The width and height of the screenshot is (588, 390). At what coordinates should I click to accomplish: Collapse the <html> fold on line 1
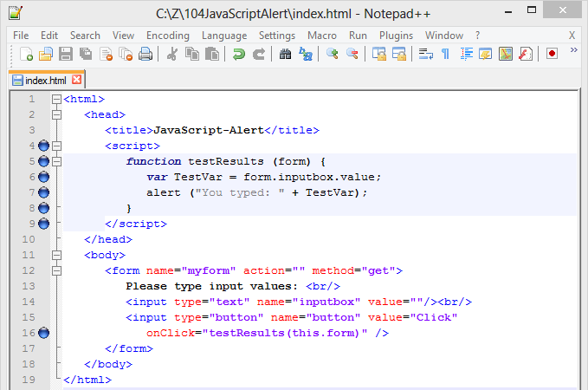(57, 99)
